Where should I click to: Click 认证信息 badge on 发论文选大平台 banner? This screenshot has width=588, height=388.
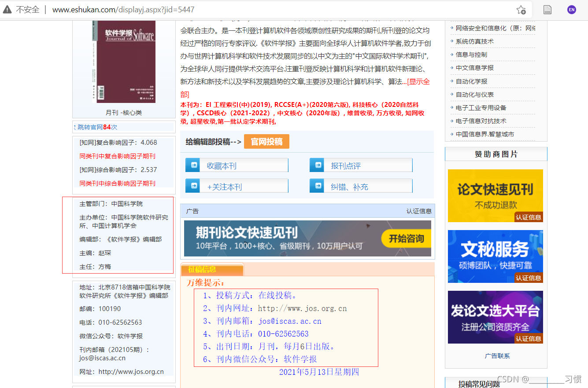[529, 339]
